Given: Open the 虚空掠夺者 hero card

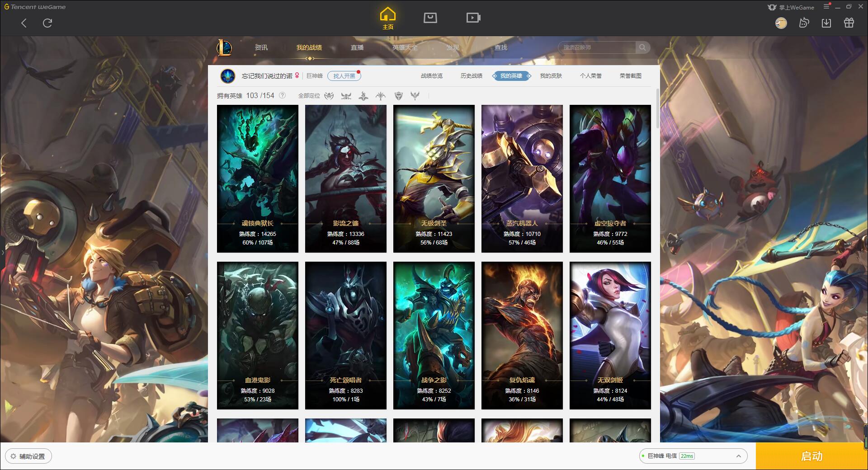Looking at the screenshot, I should 610,179.
